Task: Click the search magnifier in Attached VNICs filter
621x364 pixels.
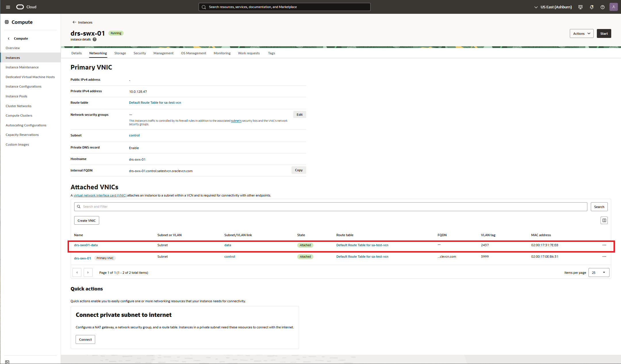Action: (x=79, y=207)
